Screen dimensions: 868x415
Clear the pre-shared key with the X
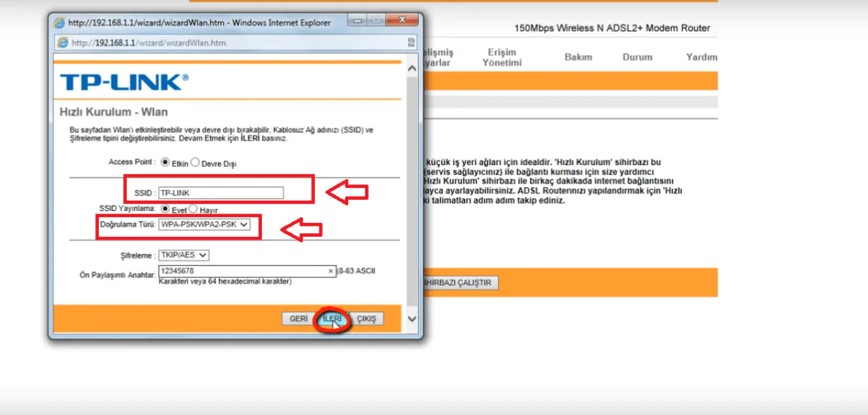click(x=331, y=271)
